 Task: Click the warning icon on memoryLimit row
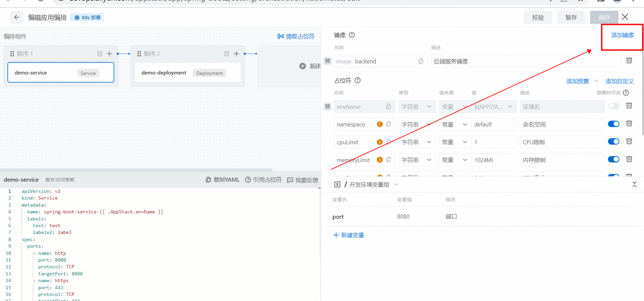[x=380, y=160]
